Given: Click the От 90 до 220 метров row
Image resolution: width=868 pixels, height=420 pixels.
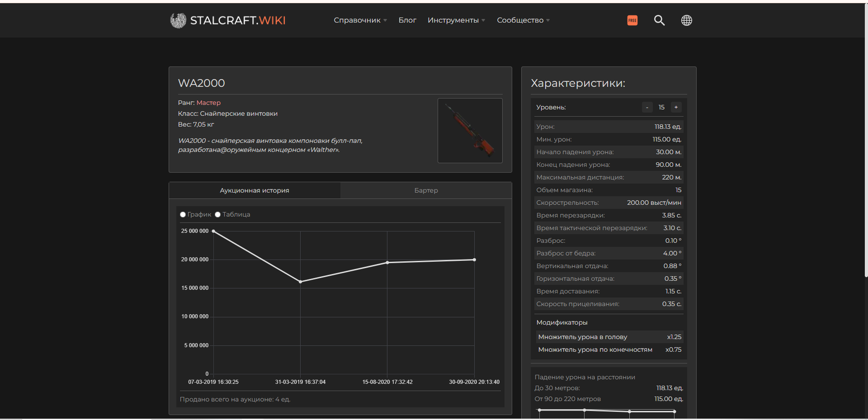Looking at the screenshot, I should 609,399.
